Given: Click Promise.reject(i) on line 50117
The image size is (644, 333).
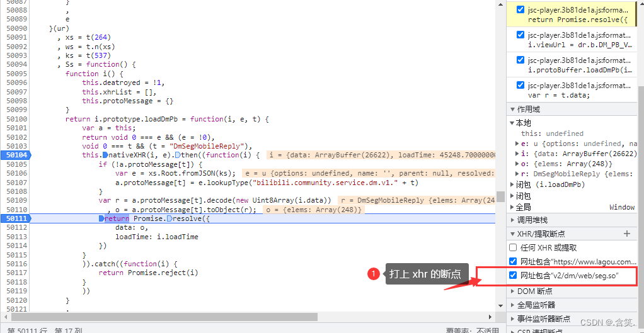Looking at the screenshot, I should click(x=163, y=273).
